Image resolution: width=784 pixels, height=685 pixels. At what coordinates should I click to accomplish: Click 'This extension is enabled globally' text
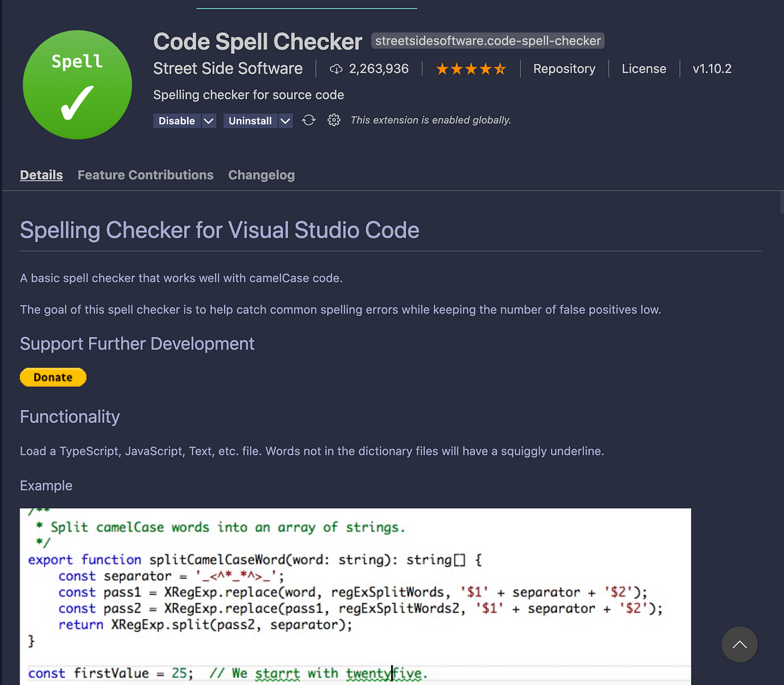(x=431, y=120)
